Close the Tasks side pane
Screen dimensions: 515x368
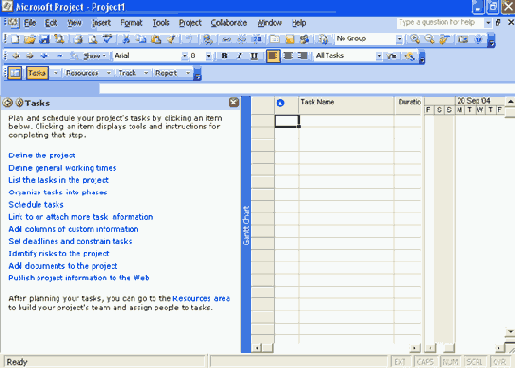pyautogui.click(x=234, y=102)
